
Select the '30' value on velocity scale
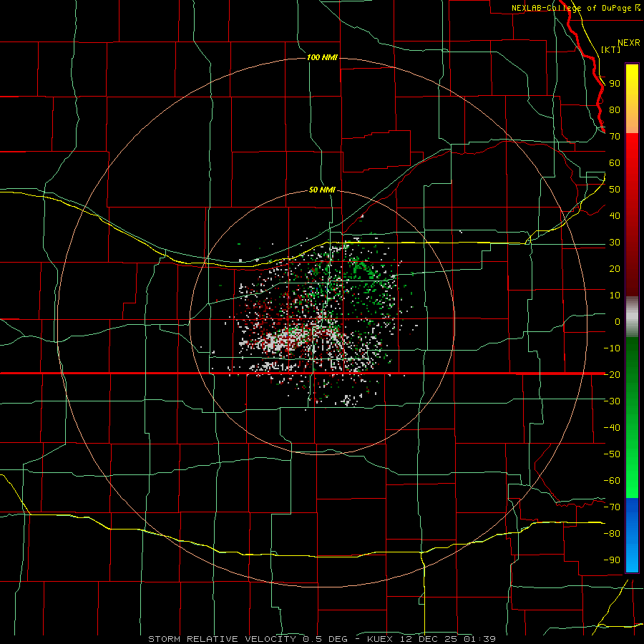coord(615,243)
